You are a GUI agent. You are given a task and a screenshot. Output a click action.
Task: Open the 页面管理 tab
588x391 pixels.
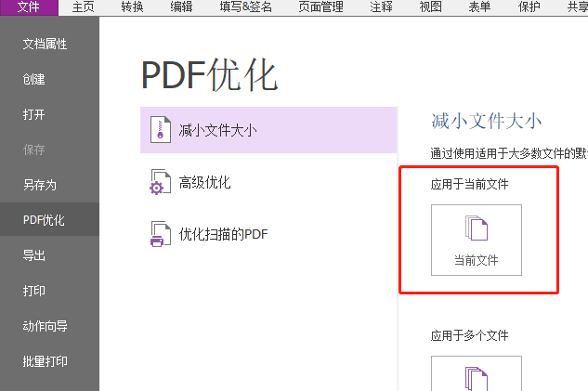click(x=320, y=7)
